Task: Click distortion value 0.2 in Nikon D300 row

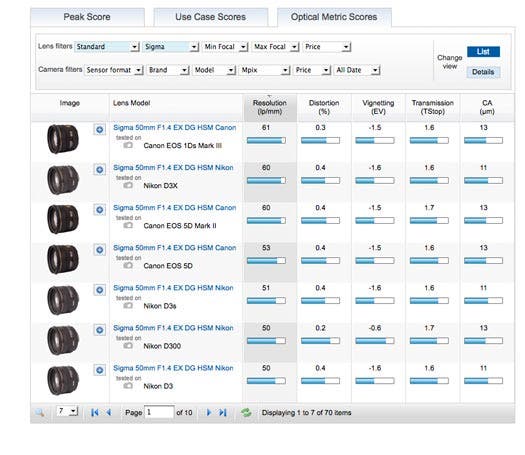Action: (x=320, y=328)
